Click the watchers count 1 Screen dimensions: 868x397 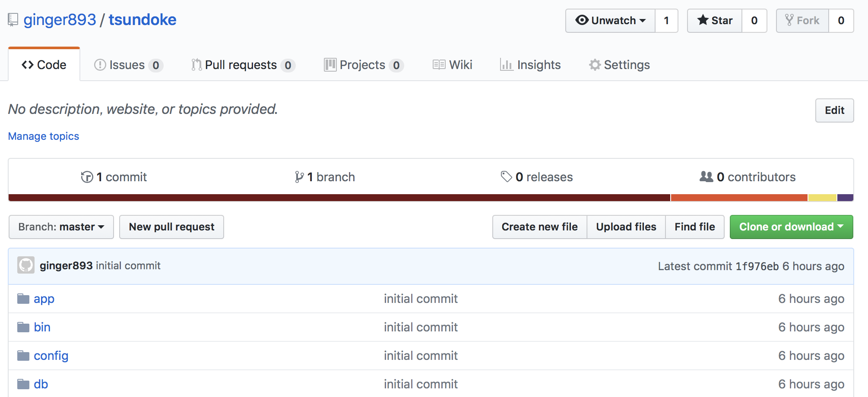[666, 21]
